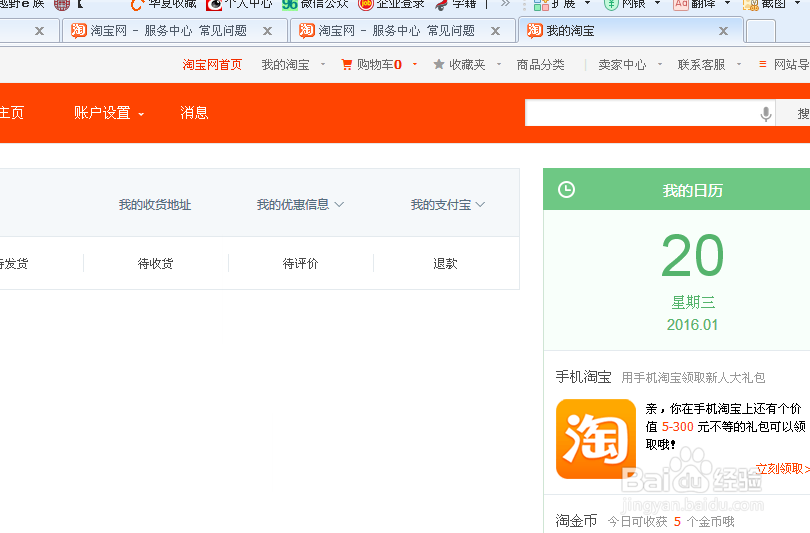This screenshot has height=533, width=810.
Task: Click the 立刻领取 link
Action: [x=782, y=469]
